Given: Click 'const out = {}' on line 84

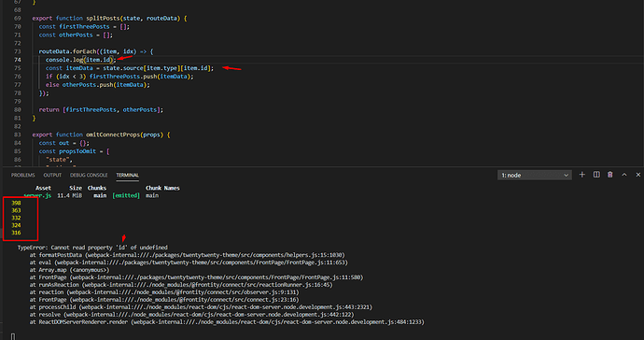Looking at the screenshot, I should [64, 143].
